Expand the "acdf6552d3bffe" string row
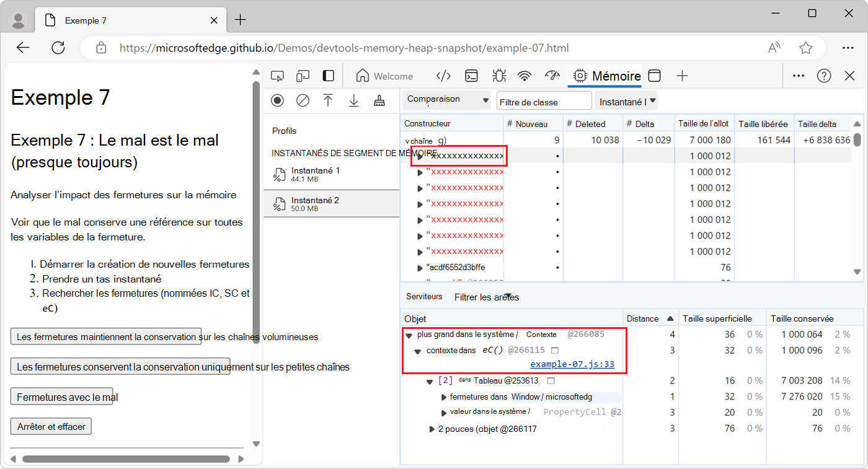868x469 pixels. pos(420,268)
